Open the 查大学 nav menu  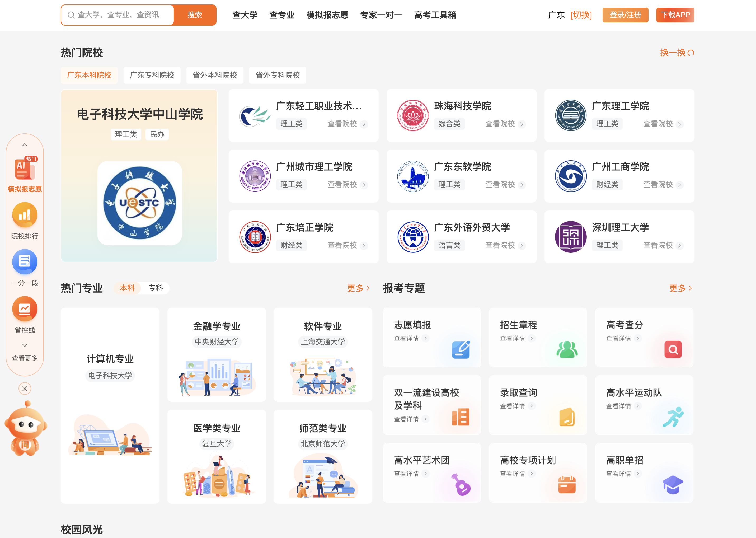coord(245,15)
